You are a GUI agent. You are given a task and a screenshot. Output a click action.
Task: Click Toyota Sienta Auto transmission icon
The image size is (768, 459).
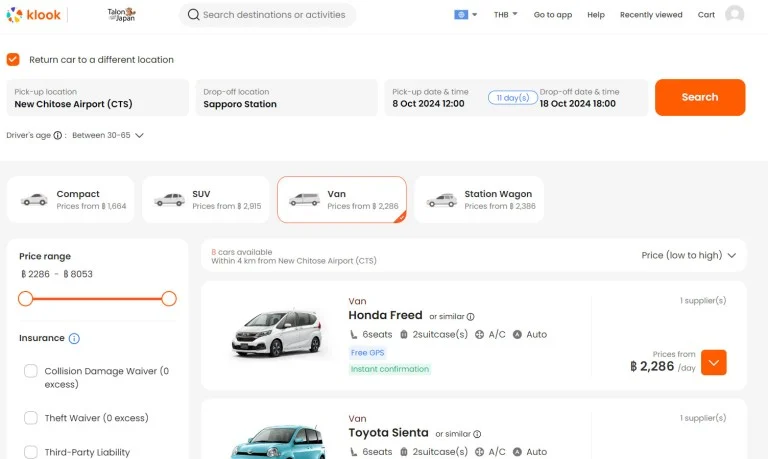point(517,452)
